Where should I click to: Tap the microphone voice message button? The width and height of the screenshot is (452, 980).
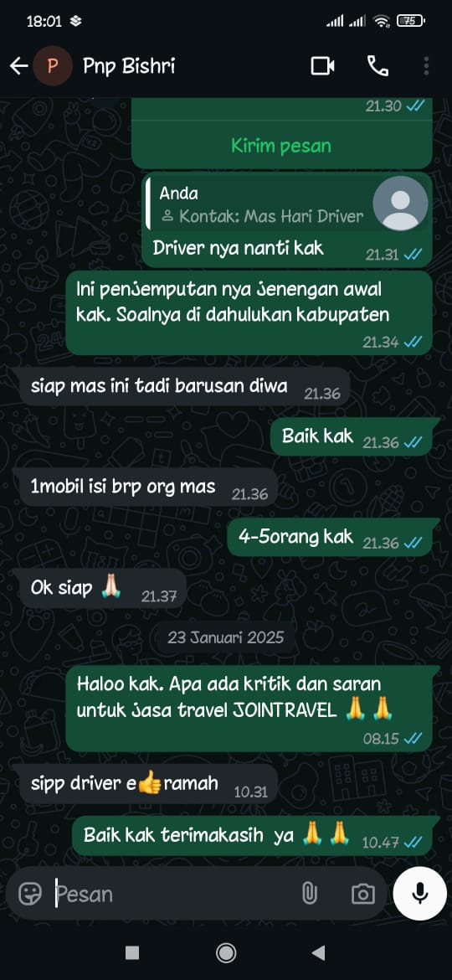tap(420, 893)
